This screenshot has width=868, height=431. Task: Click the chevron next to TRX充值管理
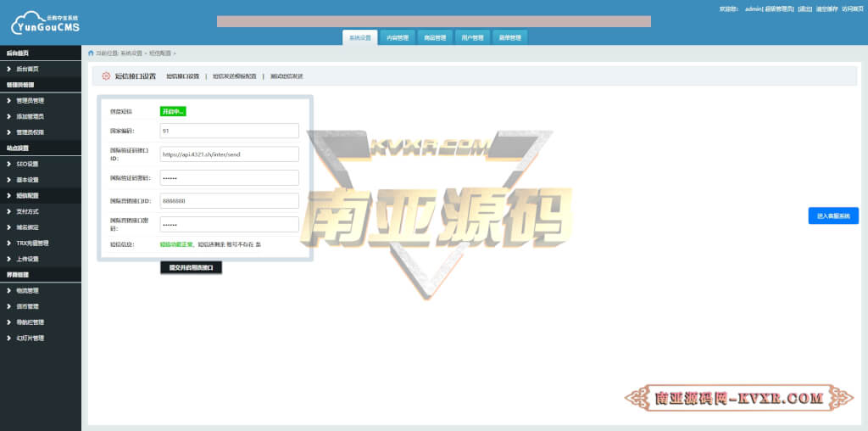point(8,243)
